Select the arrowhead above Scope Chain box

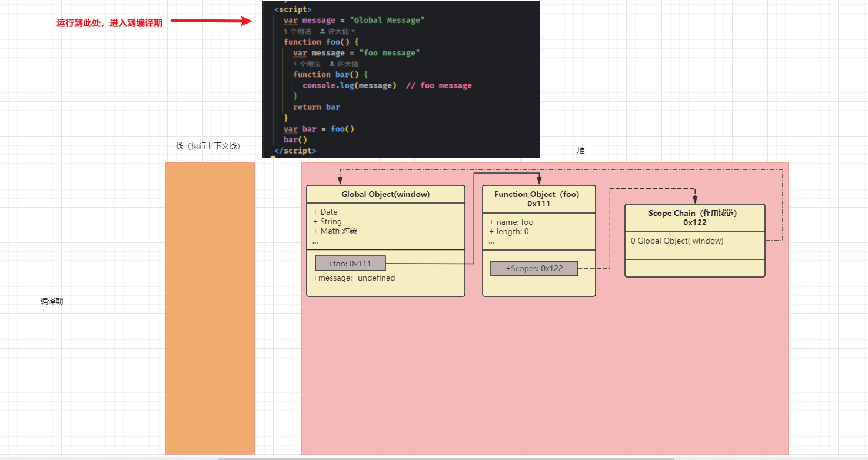point(695,199)
